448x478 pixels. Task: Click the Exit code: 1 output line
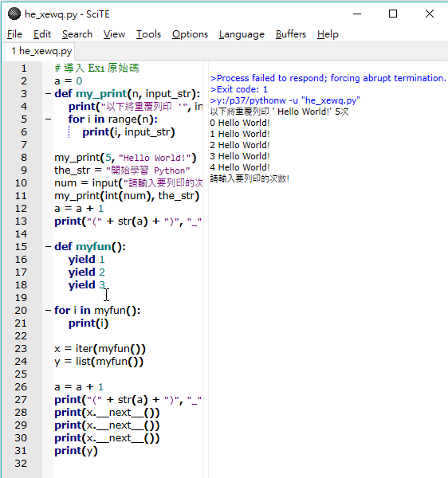[x=239, y=89]
